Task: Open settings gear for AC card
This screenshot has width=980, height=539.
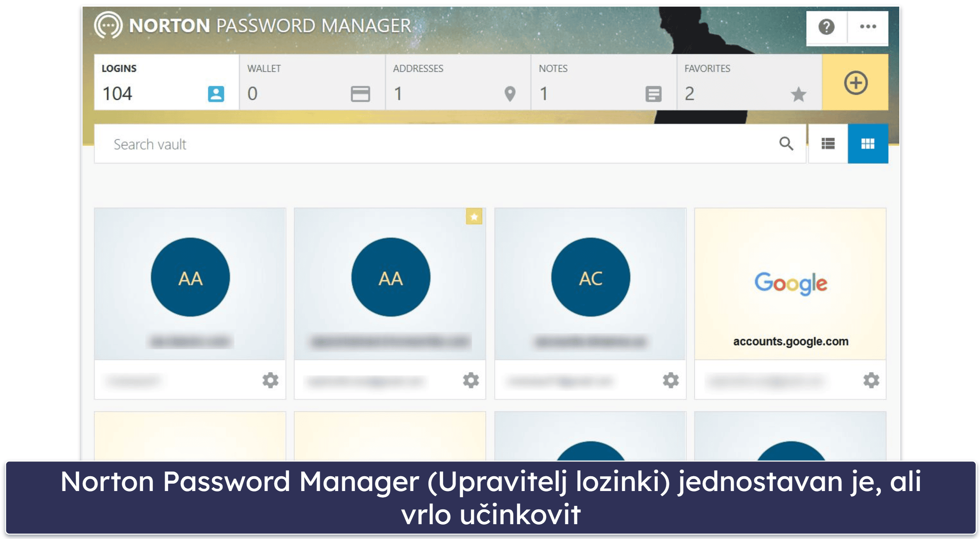Action: pos(671,380)
